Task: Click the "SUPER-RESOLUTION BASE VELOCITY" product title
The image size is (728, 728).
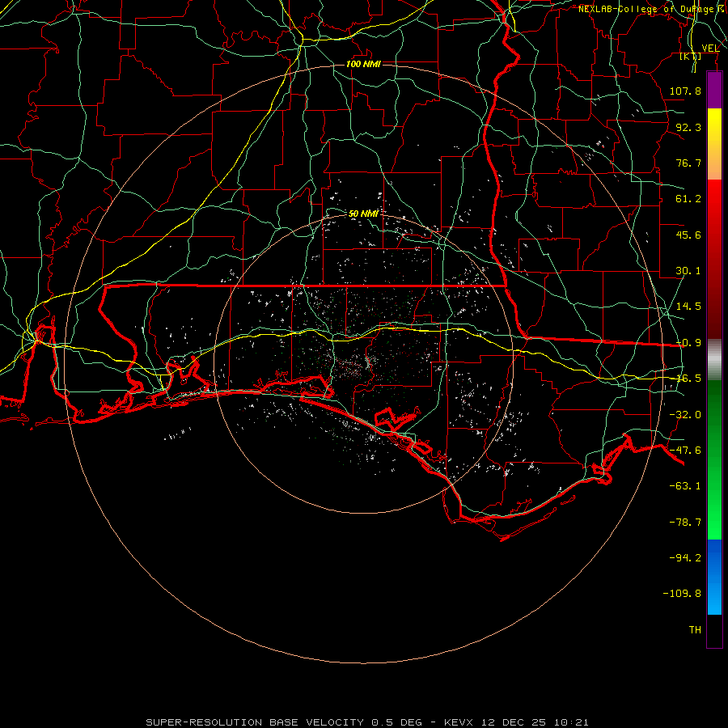Action: [x=255, y=722]
